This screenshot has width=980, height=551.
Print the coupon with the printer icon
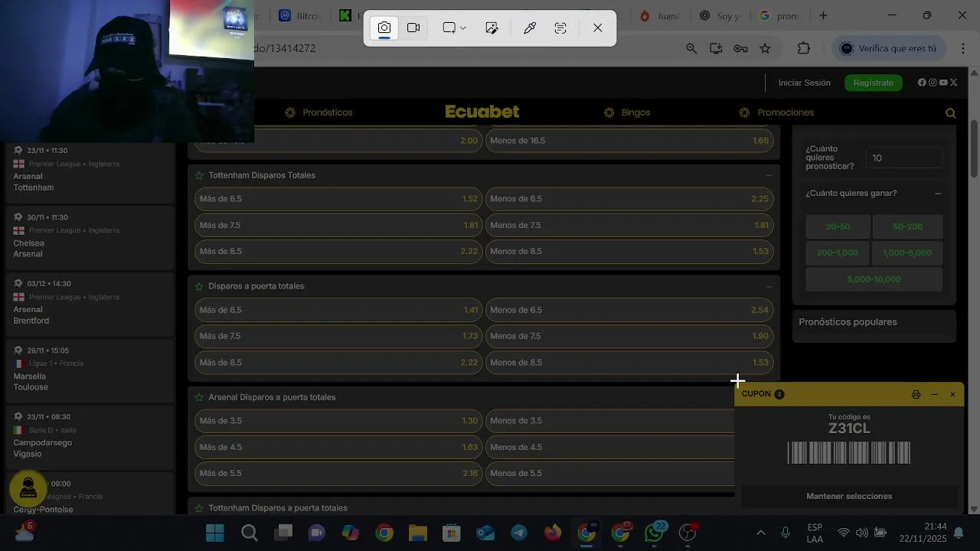916,395
